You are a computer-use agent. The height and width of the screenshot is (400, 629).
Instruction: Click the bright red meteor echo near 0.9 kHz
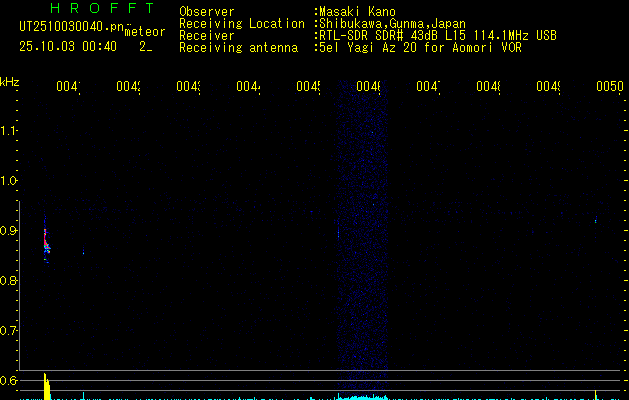46,240
